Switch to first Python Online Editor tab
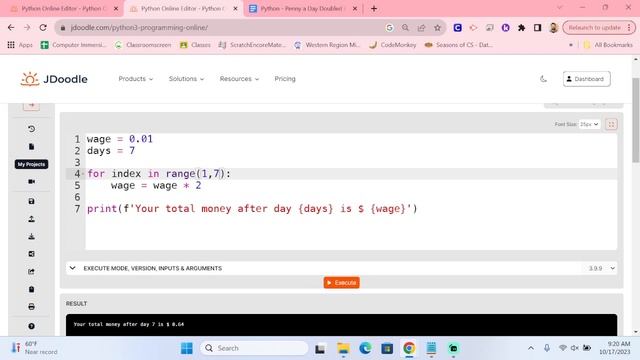 [63, 9]
